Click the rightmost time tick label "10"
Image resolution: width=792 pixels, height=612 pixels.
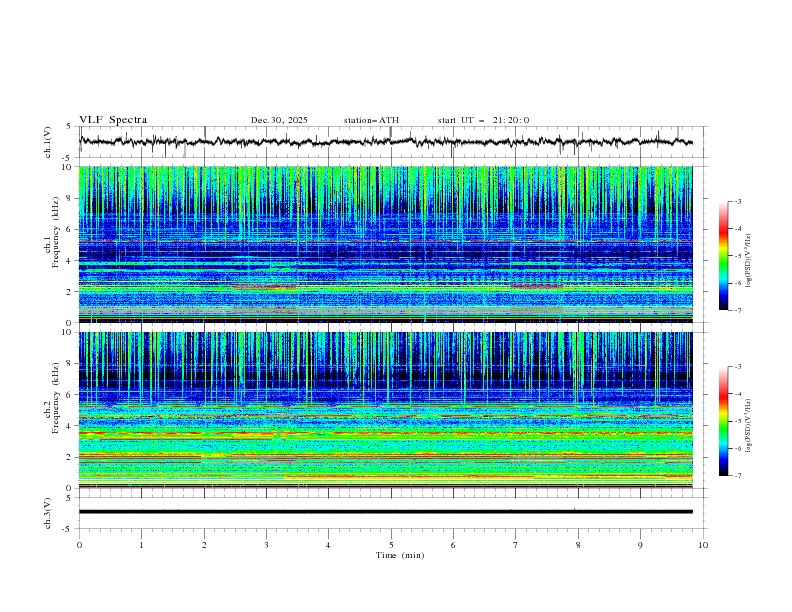(703, 545)
